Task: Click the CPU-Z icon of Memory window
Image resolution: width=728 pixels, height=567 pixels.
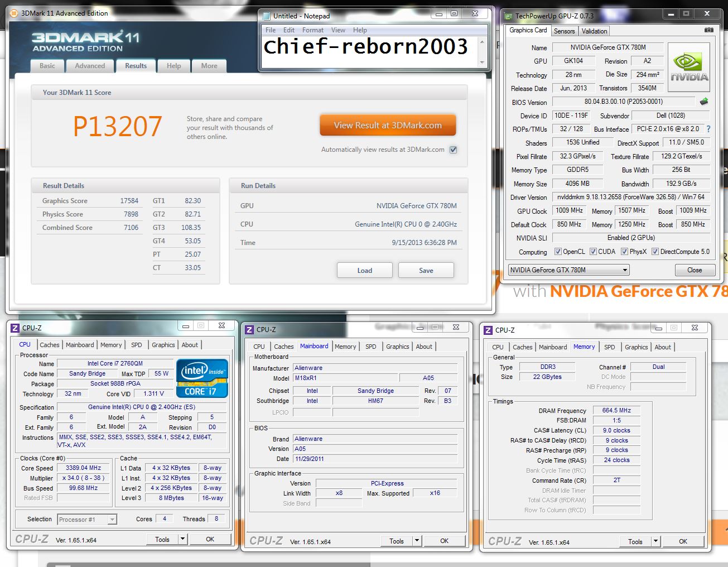Action: point(488,330)
